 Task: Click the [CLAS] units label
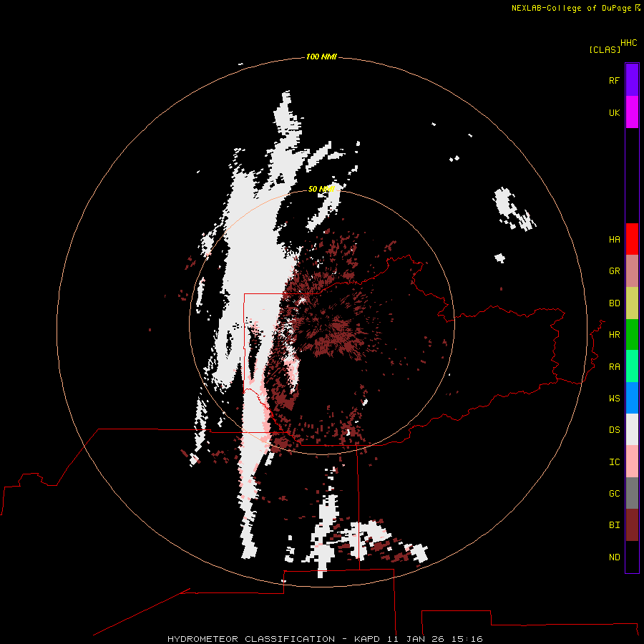click(x=605, y=49)
